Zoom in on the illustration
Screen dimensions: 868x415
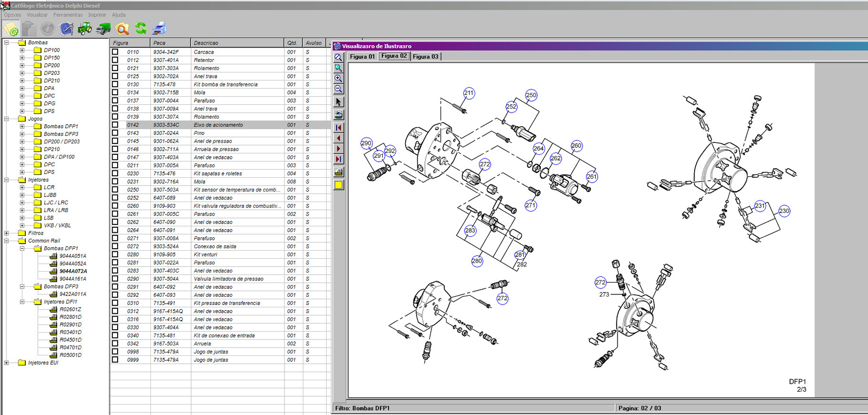click(x=338, y=78)
